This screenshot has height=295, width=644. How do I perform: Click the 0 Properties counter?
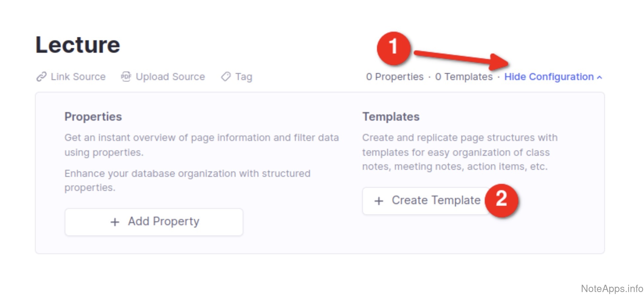point(395,77)
